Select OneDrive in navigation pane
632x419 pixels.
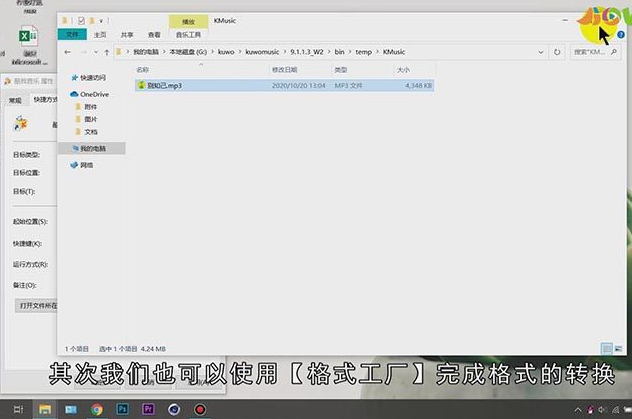tap(89, 94)
